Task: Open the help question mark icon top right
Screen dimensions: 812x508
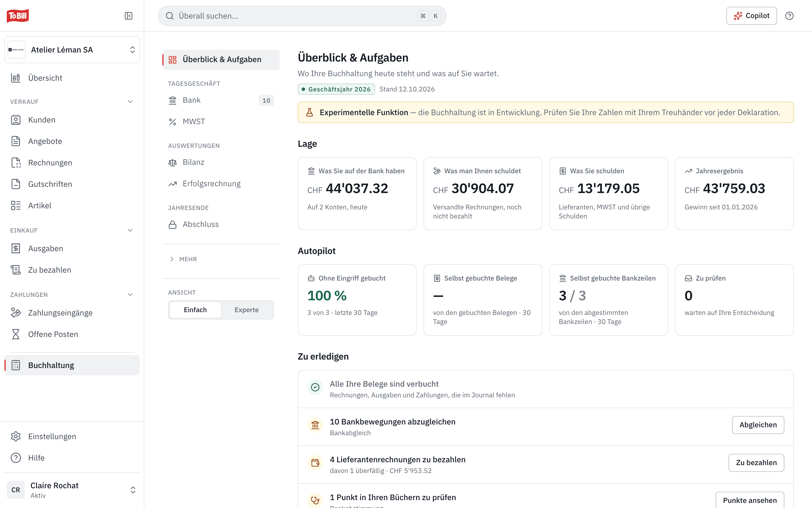Action: 789,16
